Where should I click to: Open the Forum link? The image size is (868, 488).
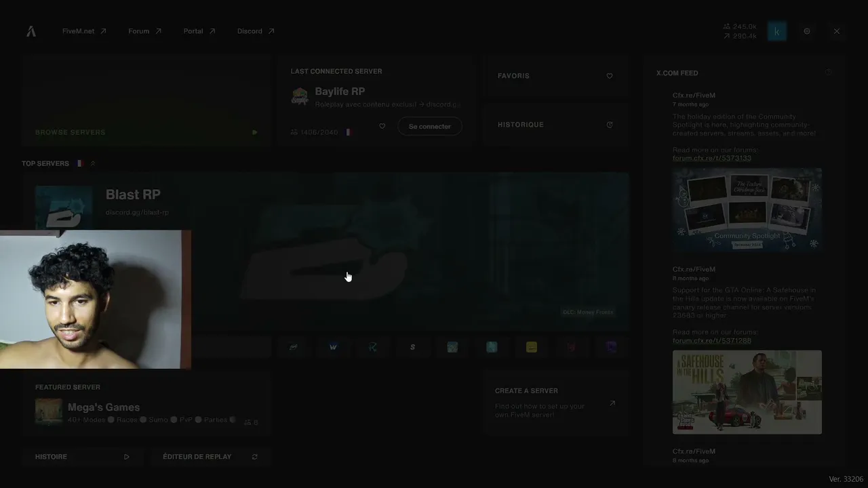coord(144,31)
